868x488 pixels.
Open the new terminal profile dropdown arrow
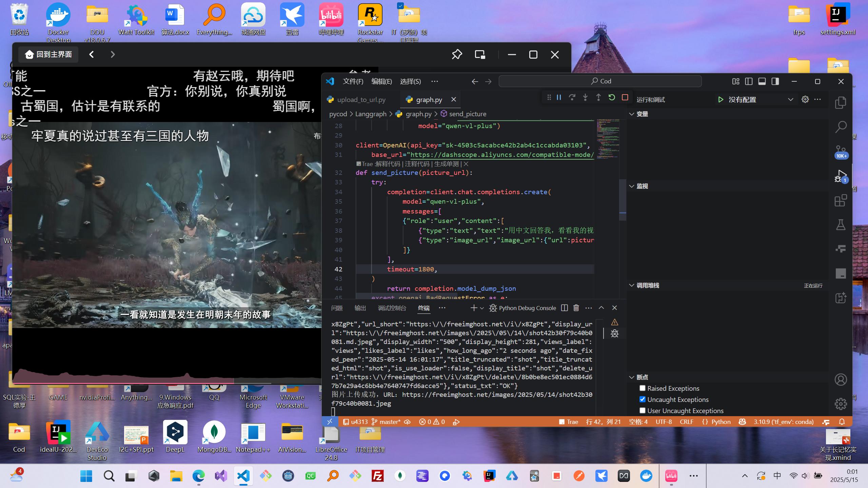pos(482,308)
